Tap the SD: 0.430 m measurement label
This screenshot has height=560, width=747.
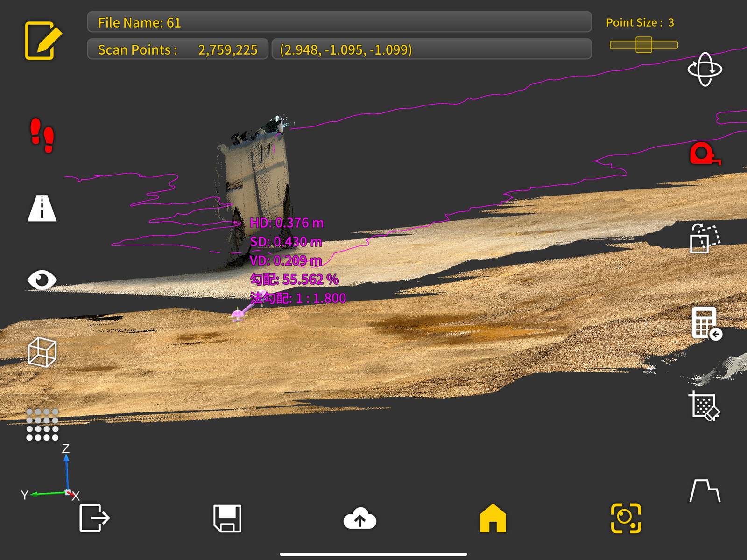tap(286, 242)
